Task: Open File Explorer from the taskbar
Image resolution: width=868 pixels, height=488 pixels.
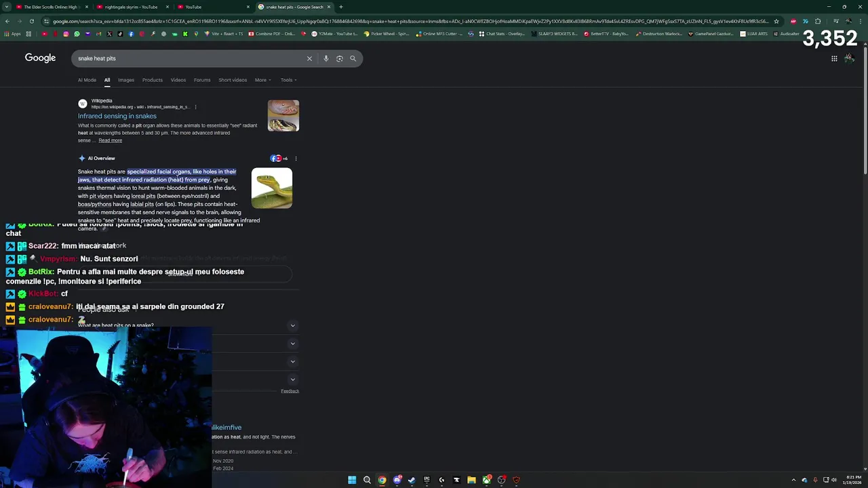Action: coord(471,480)
